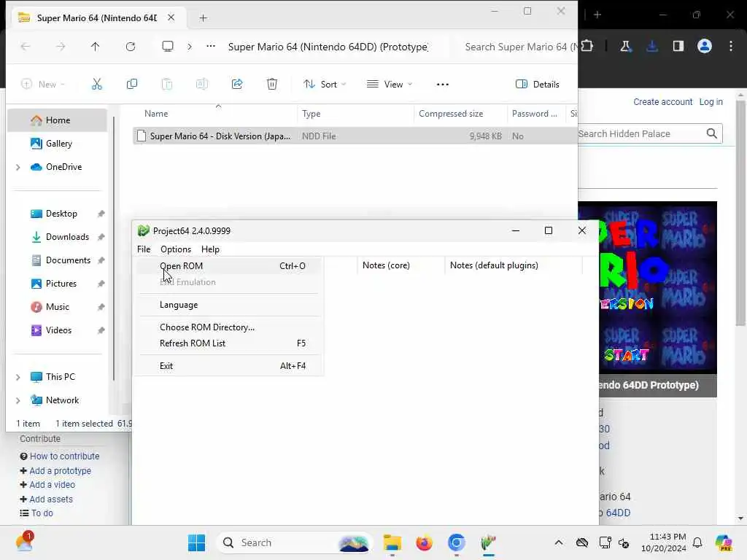This screenshot has width=747, height=560.
Task: Click Add a video link
Action: (x=53, y=485)
